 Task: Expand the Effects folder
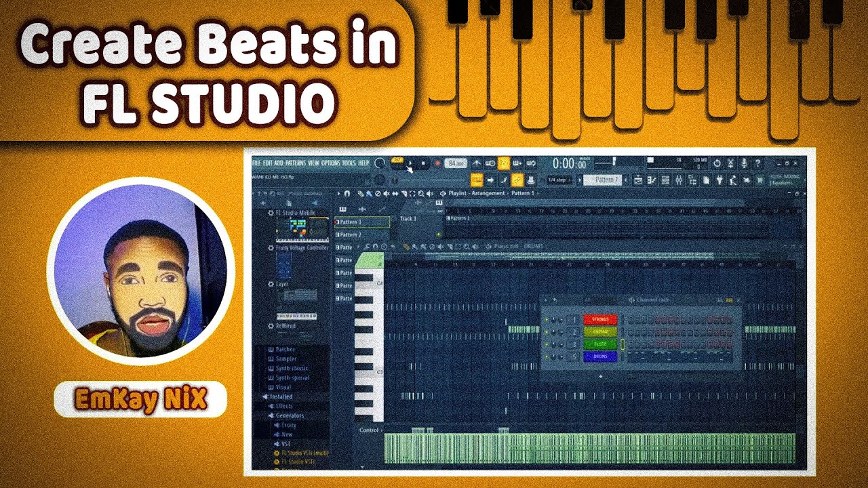coord(283,406)
